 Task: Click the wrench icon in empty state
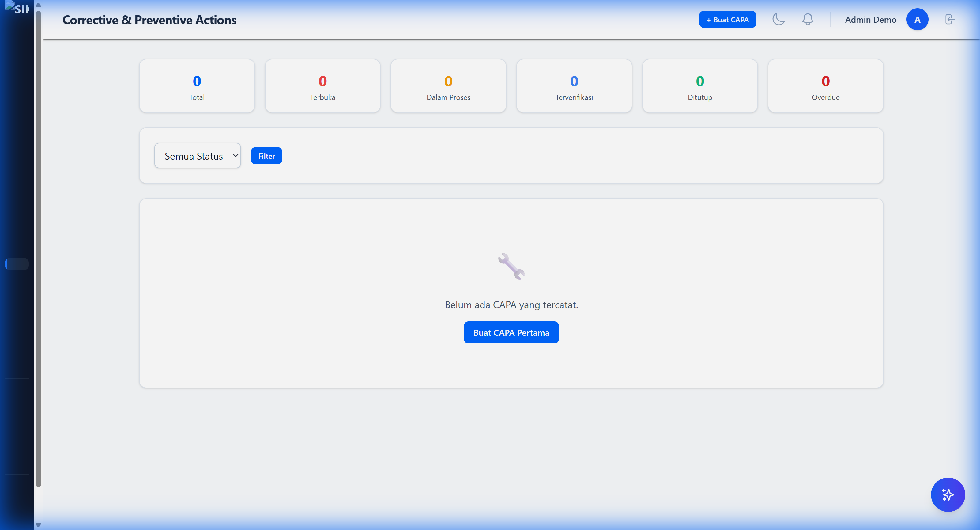point(511,266)
